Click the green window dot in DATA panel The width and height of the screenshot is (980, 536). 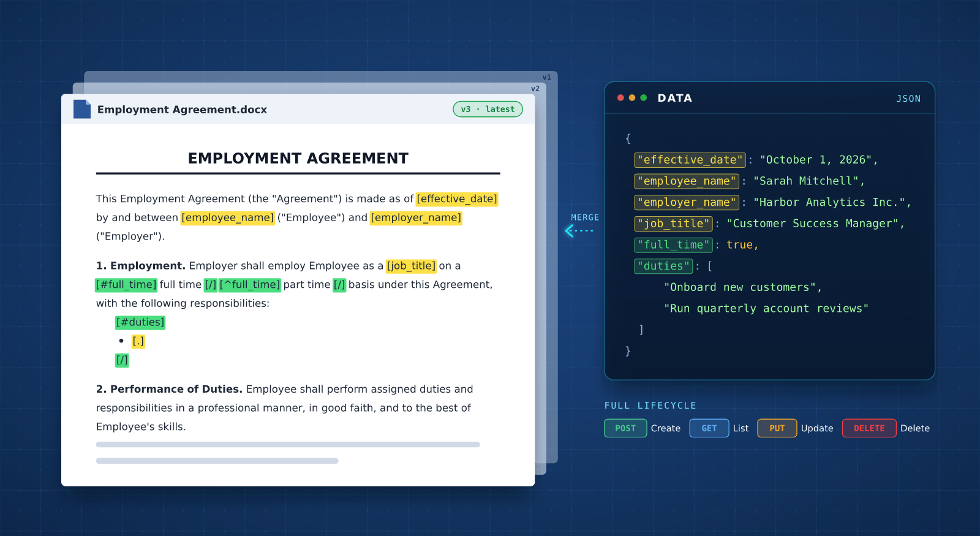(x=643, y=98)
